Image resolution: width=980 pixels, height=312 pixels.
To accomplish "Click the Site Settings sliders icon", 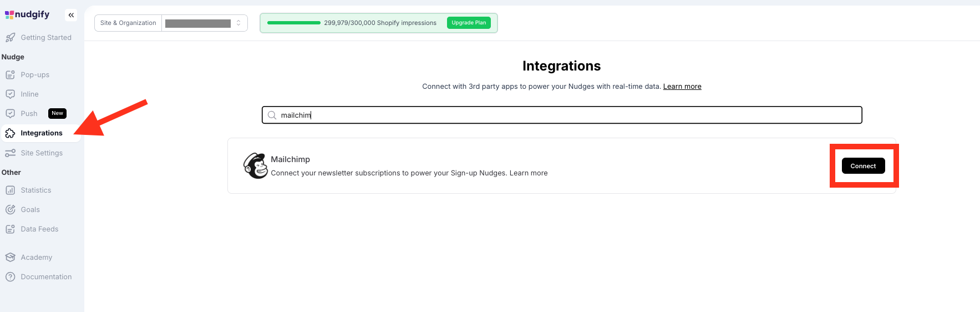I will click(10, 153).
